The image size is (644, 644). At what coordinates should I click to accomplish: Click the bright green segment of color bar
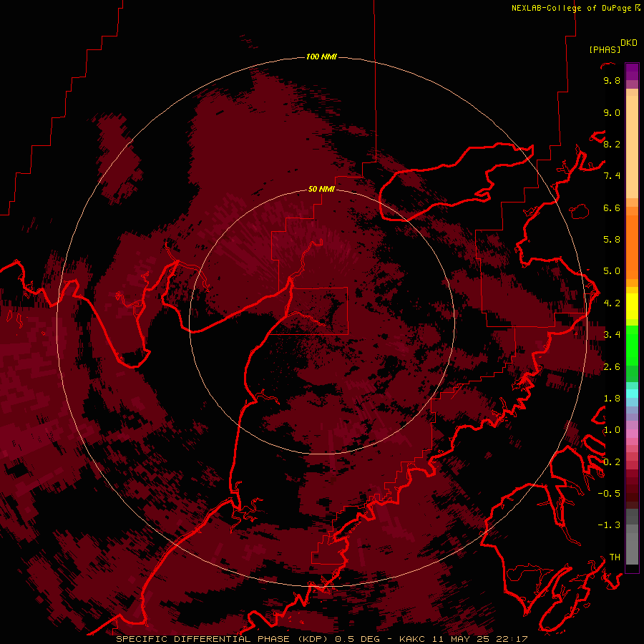tap(632, 345)
